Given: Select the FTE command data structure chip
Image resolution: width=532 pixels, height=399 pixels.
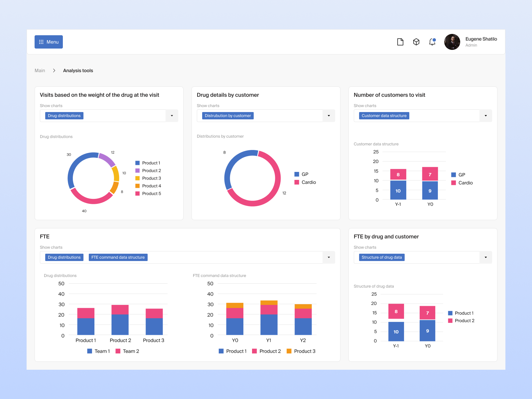Looking at the screenshot, I should point(118,257).
